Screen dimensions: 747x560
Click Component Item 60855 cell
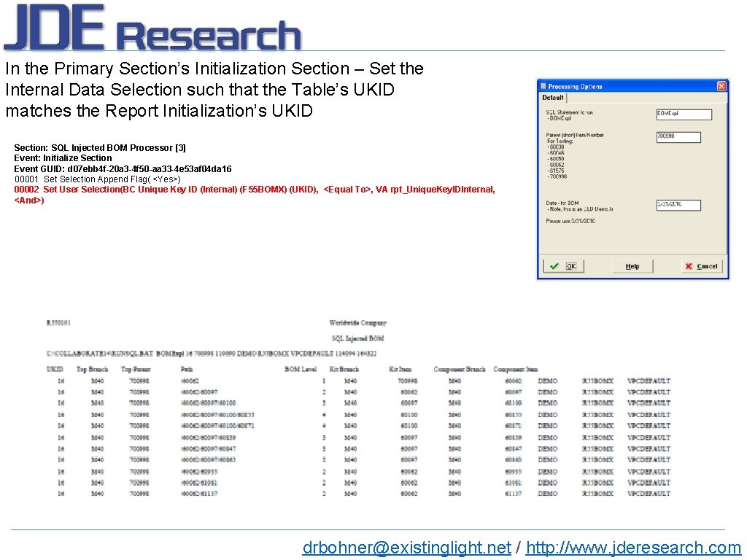click(513, 415)
